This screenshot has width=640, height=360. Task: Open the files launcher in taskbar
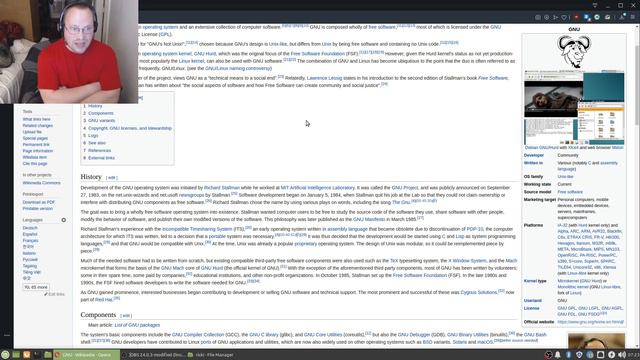click(48, 355)
